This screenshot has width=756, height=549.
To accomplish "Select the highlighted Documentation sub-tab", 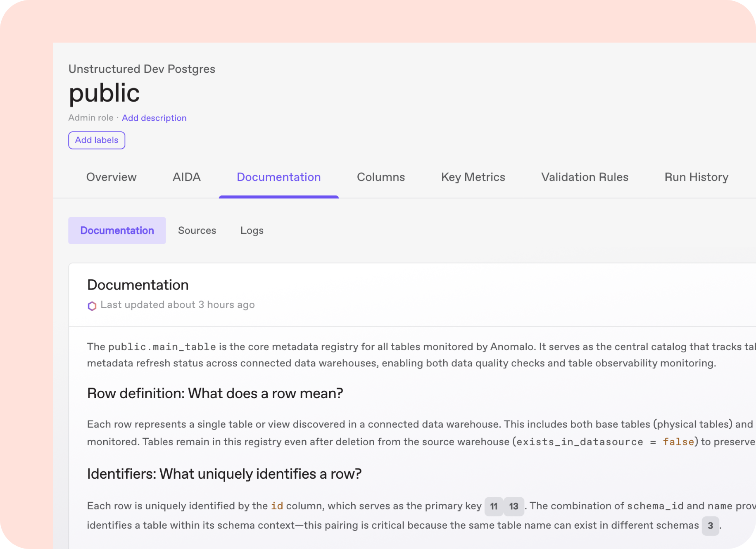I will (x=117, y=231).
